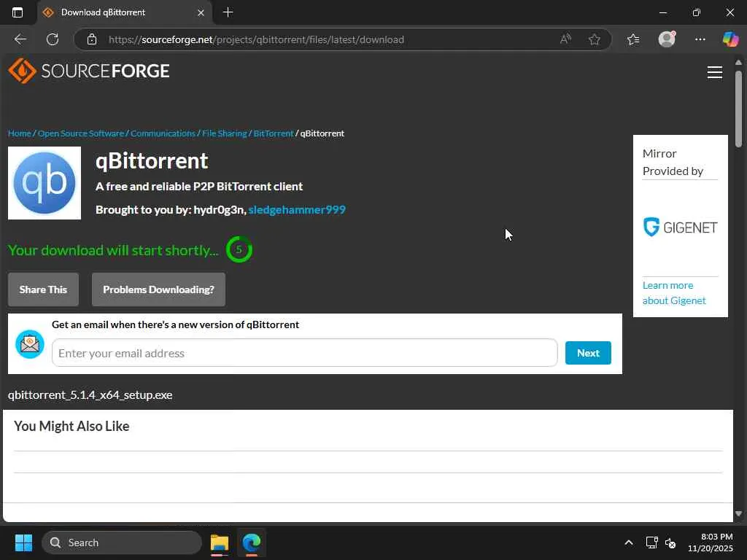
Task: Click the Share This button
Action: pos(43,289)
